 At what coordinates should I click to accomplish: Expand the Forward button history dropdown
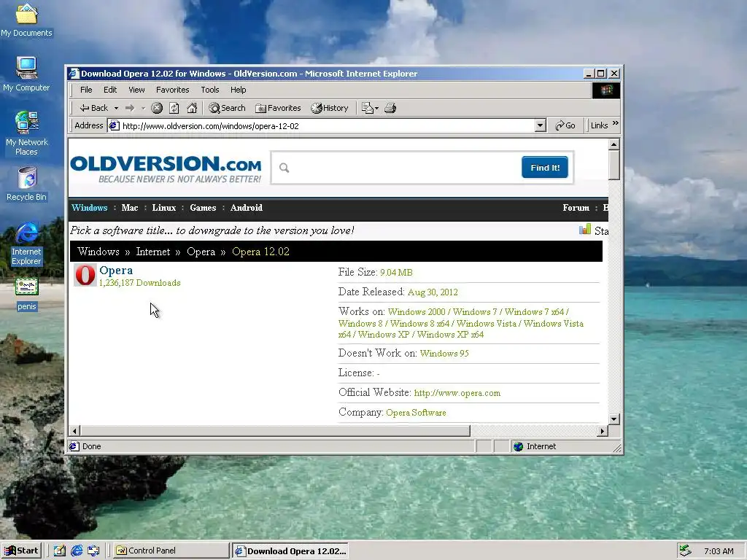pos(143,108)
